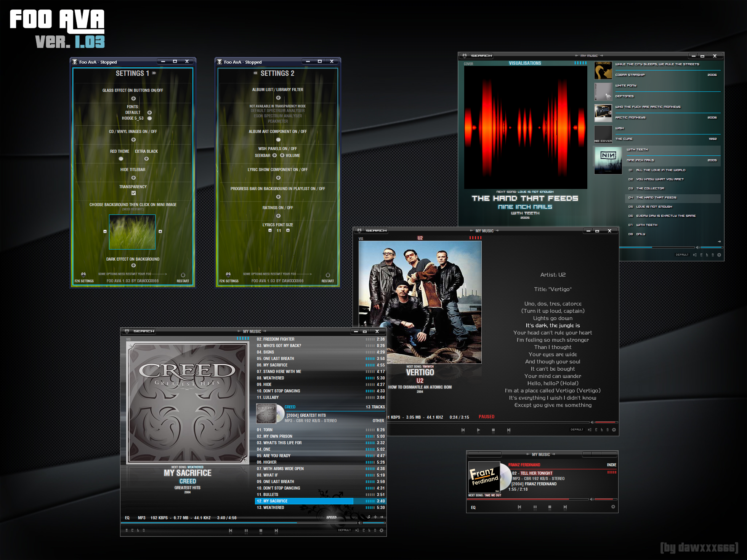Increase lyrics font size
Image resolution: width=747 pixels, height=560 pixels.
tap(288, 230)
